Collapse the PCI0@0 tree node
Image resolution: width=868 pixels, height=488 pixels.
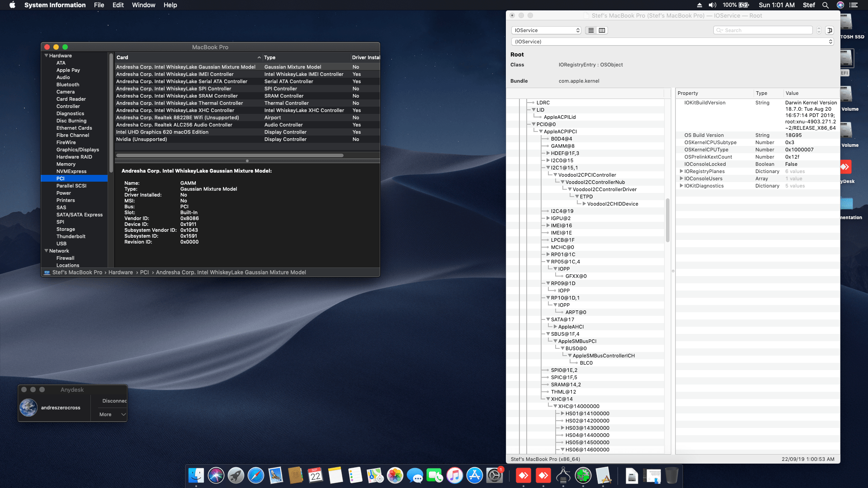pos(533,124)
